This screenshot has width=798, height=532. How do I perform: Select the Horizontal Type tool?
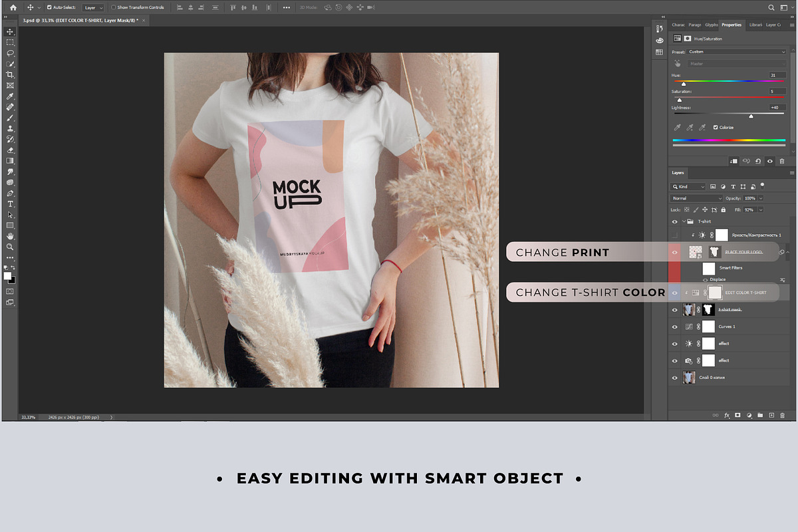tap(10, 203)
